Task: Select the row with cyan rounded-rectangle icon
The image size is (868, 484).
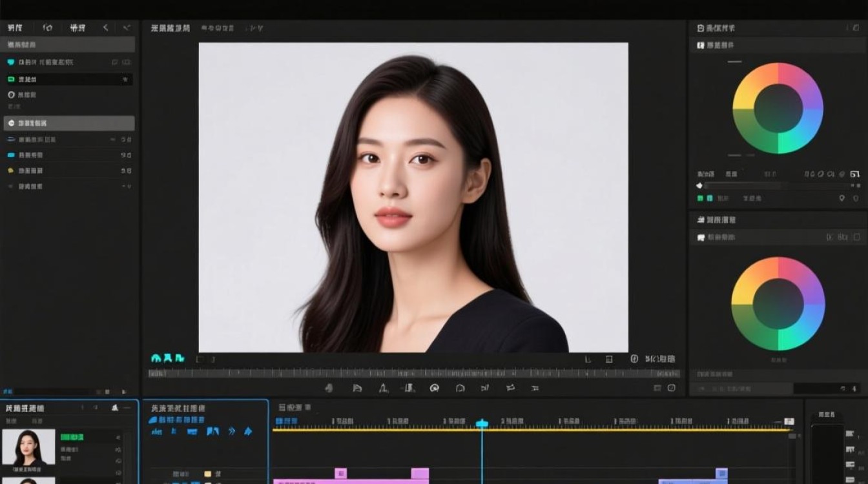Action: (x=69, y=155)
